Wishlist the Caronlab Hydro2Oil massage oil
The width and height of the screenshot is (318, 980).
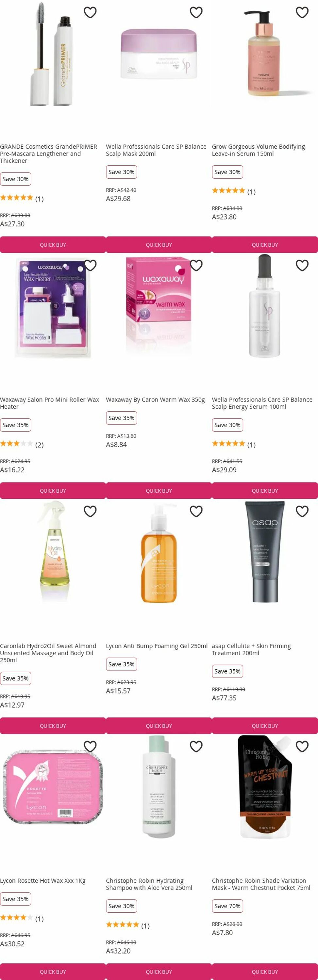point(90,511)
